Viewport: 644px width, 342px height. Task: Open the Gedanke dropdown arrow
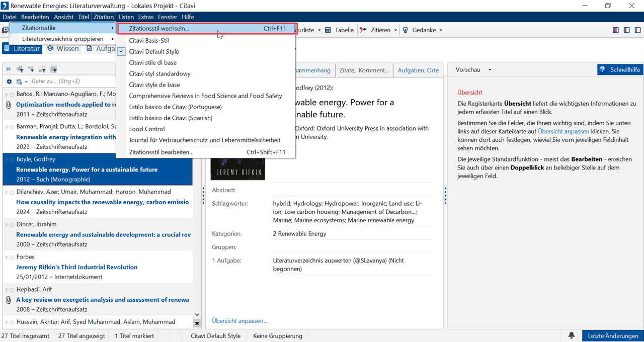(441, 30)
